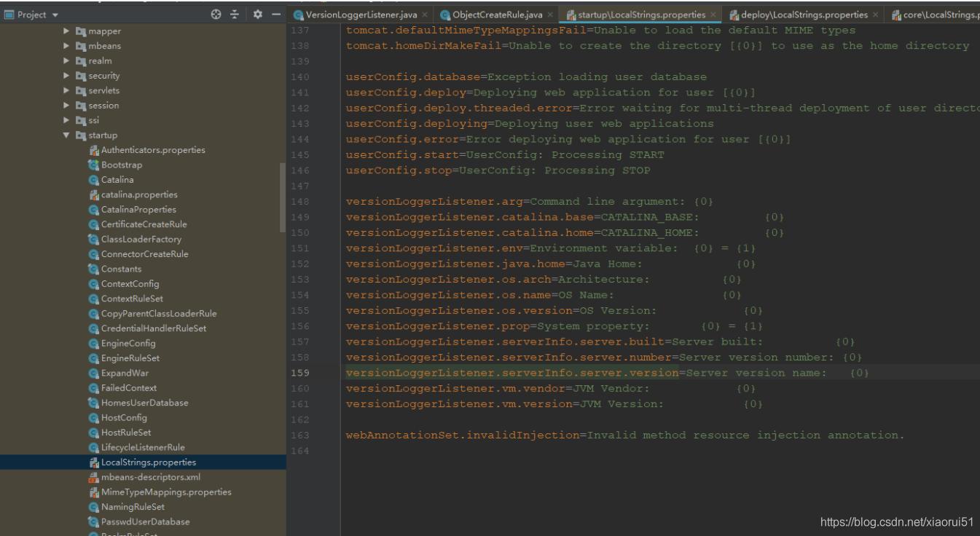This screenshot has height=536, width=980.
Task: Select HostConfig class in tree
Action: pos(124,417)
